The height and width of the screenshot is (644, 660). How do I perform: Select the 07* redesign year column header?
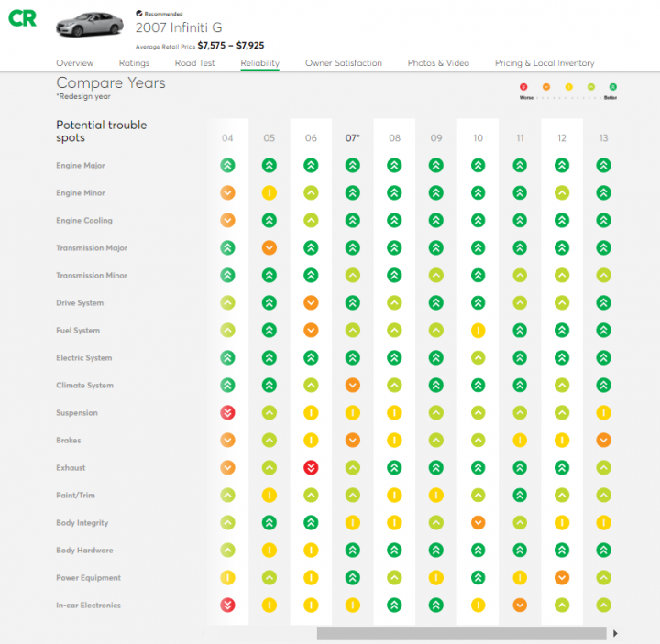point(353,138)
